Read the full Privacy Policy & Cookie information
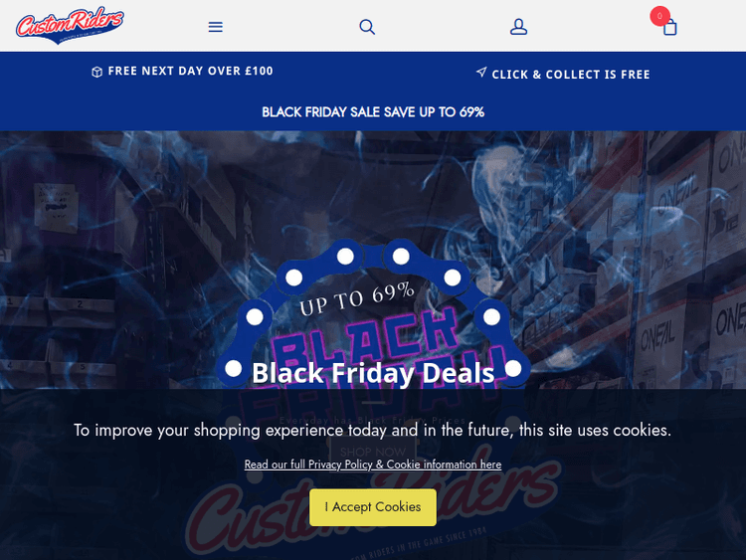 coord(373,465)
